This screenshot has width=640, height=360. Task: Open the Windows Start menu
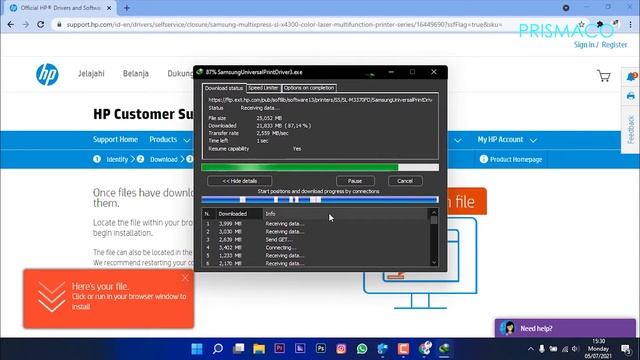197,349
